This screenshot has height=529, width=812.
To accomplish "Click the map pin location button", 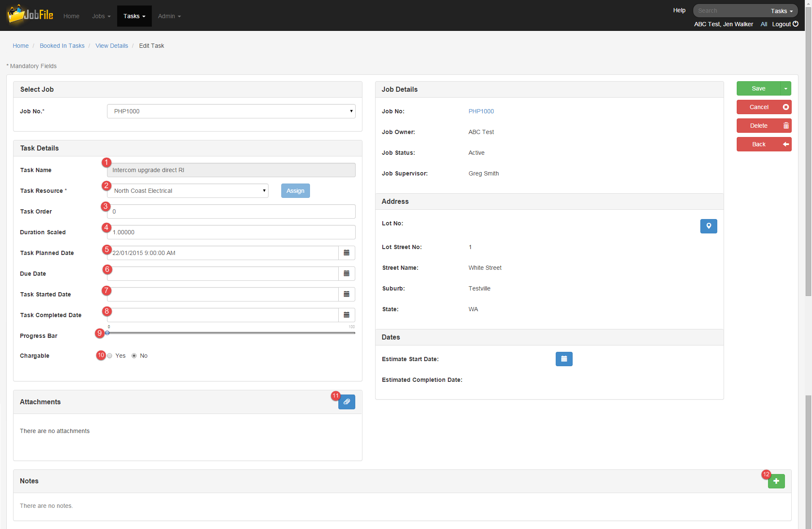I will click(x=708, y=226).
